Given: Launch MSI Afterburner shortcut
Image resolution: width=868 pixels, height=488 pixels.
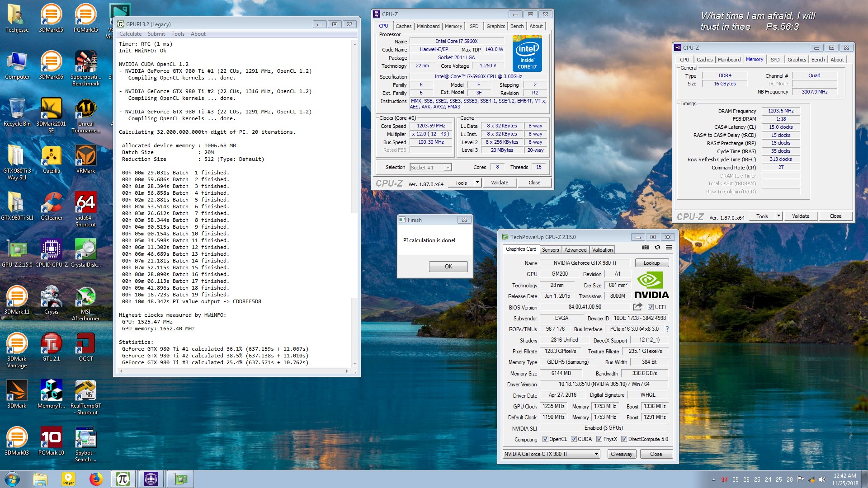Looking at the screenshot, I should [85, 303].
